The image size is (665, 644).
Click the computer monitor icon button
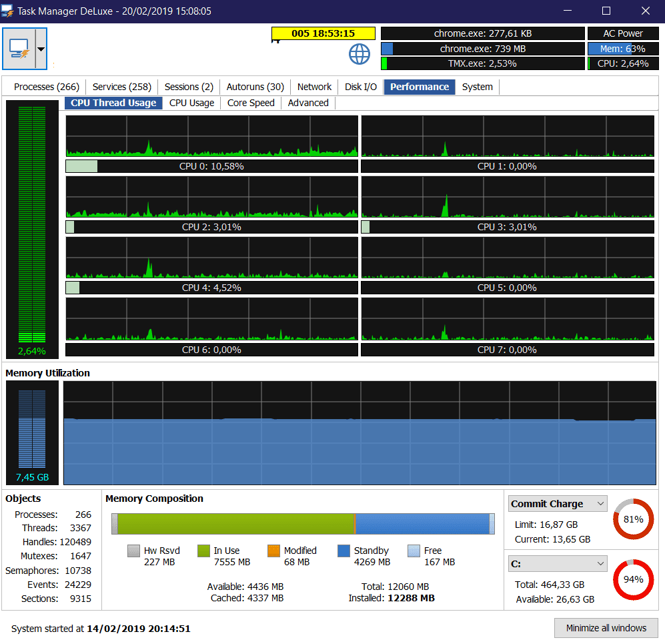pos(19,49)
